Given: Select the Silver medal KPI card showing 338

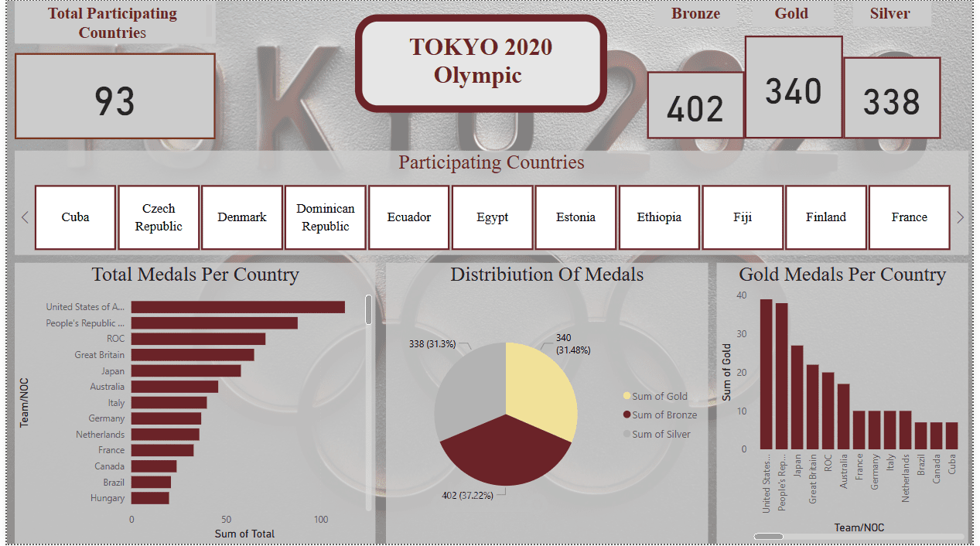Looking at the screenshot, I should coord(892,100).
